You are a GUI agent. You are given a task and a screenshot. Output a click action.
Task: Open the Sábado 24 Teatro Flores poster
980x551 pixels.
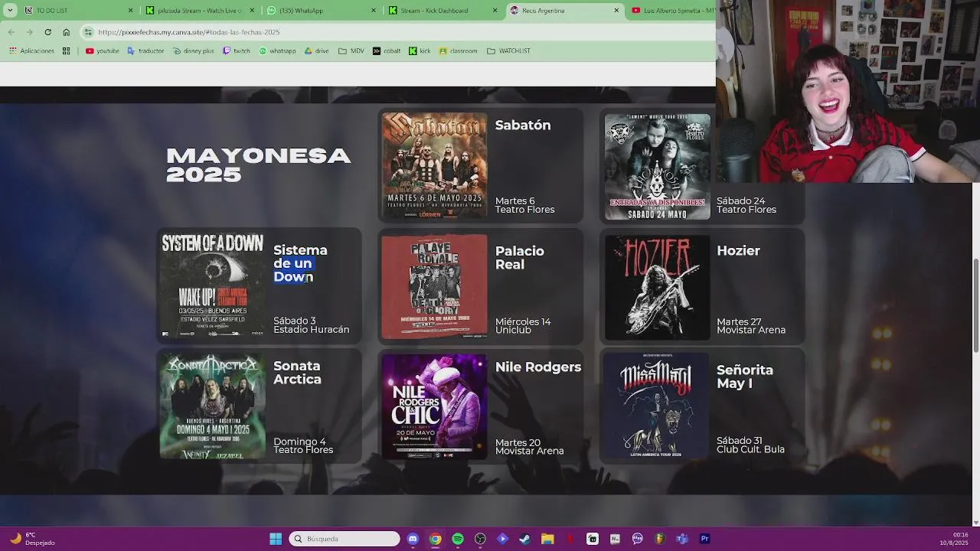coord(657,166)
